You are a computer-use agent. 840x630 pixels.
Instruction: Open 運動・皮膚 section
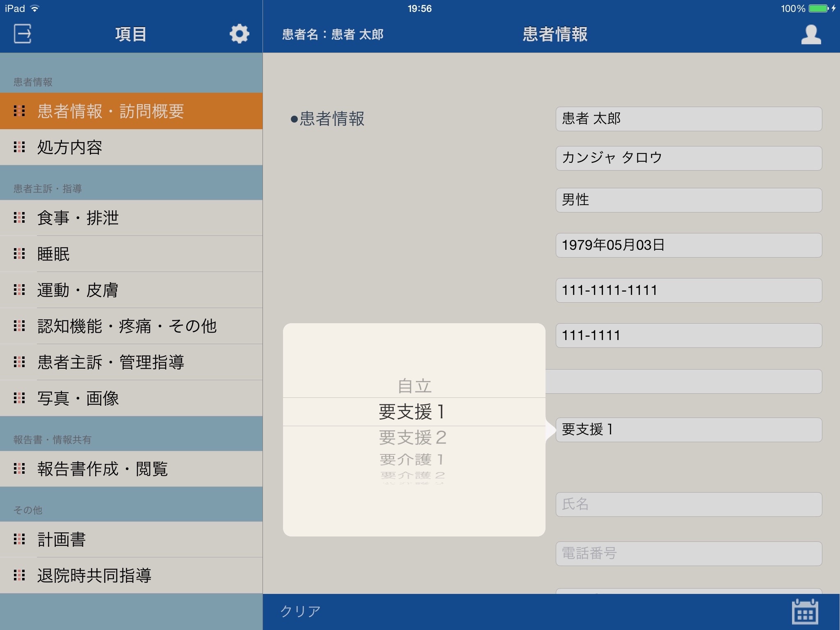click(131, 290)
